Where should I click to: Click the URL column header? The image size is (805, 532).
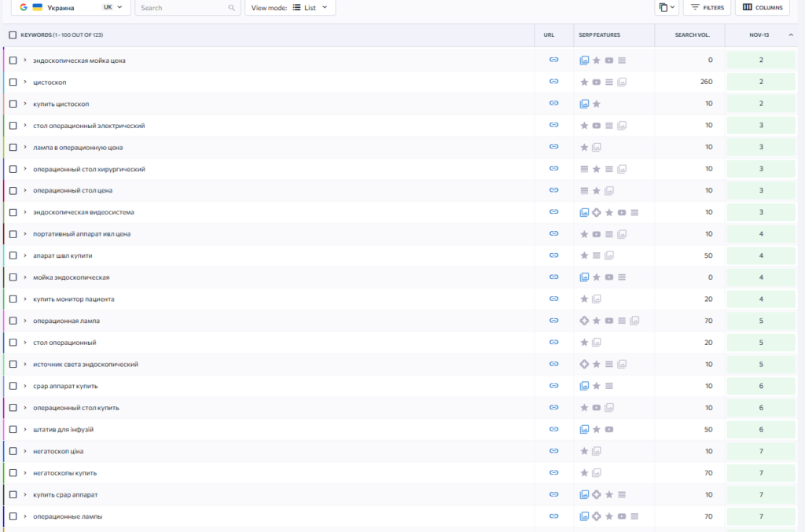tap(549, 35)
